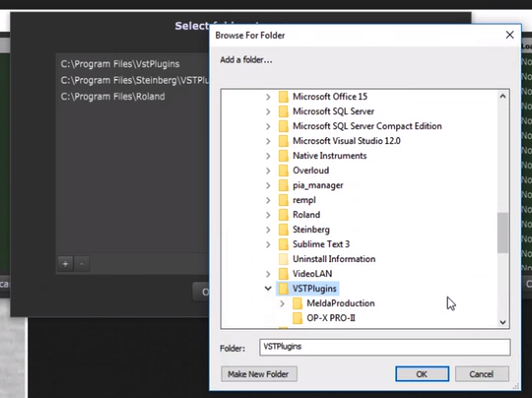Image resolution: width=532 pixels, height=398 pixels.
Task: Click the Folder name text field
Action: (385, 347)
